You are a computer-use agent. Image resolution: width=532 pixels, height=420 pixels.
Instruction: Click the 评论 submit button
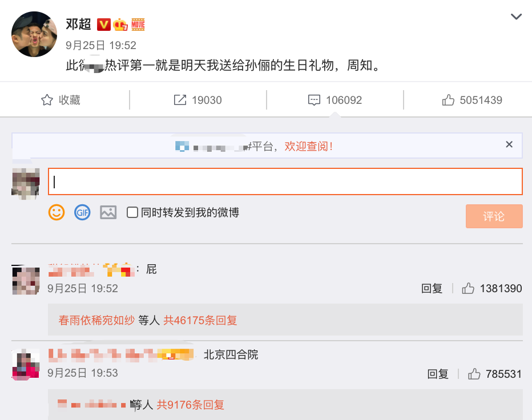pos(494,216)
